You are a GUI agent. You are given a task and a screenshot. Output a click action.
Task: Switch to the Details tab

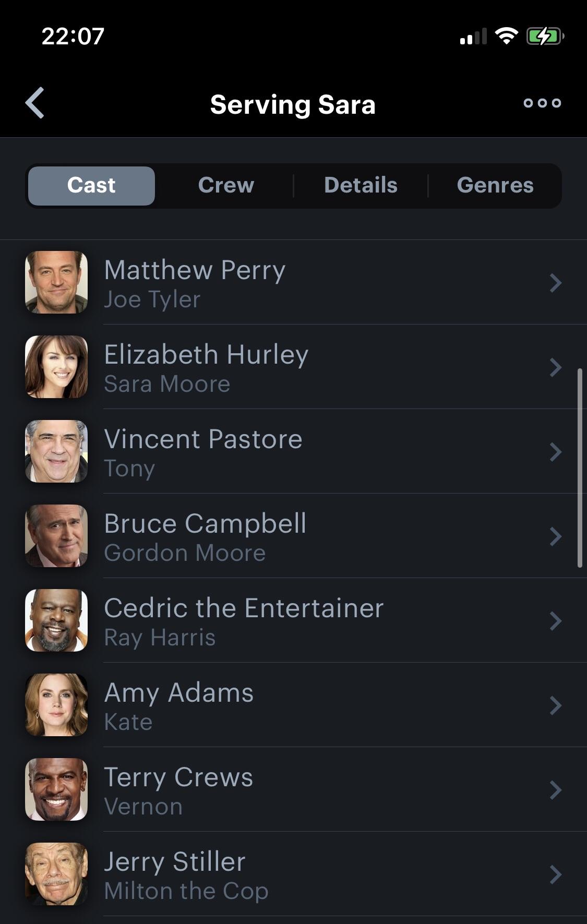[361, 185]
